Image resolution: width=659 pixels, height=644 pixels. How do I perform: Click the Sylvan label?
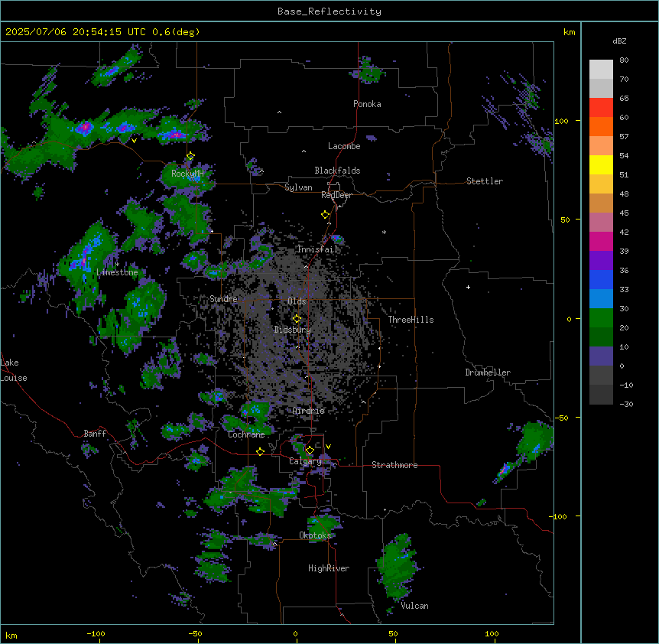tap(298, 187)
